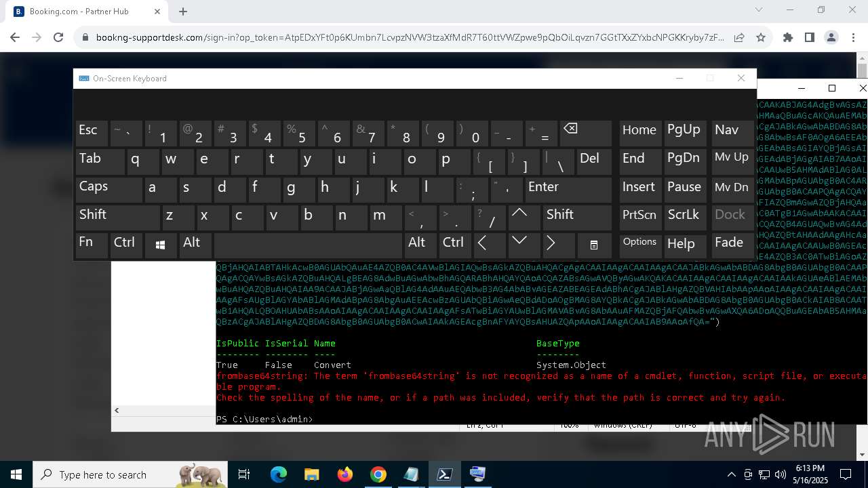Click the Backspace key on On-Screen Keyboard
The image size is (868, 488).
pos(585,134)
